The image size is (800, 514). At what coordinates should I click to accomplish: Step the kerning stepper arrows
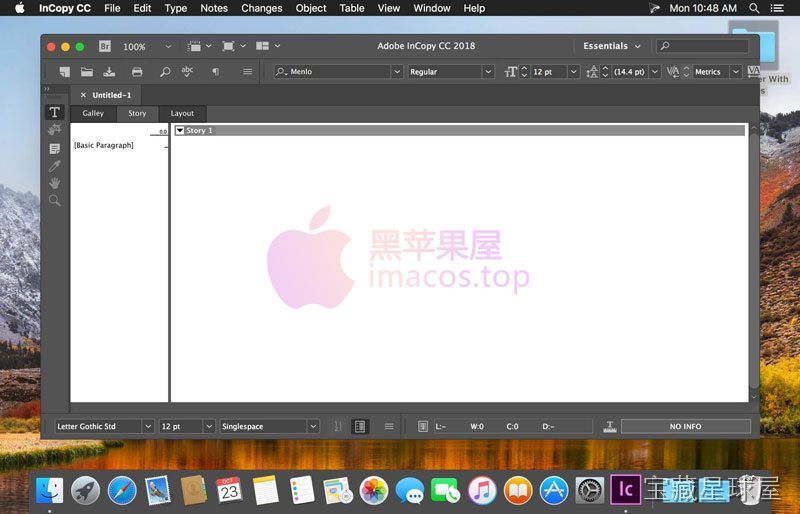[x=686, y=72]
